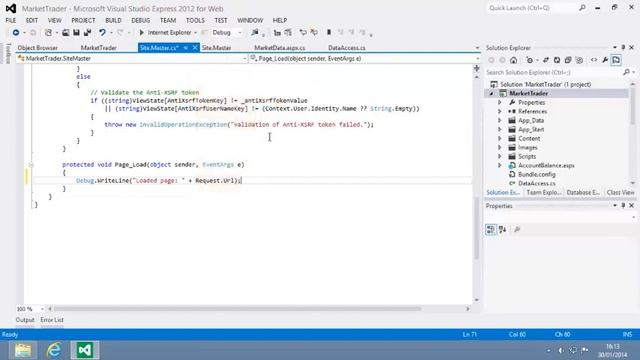Switch to the Object Browser tab
This screenshot has height=360, width=640.
click(38, 48)
